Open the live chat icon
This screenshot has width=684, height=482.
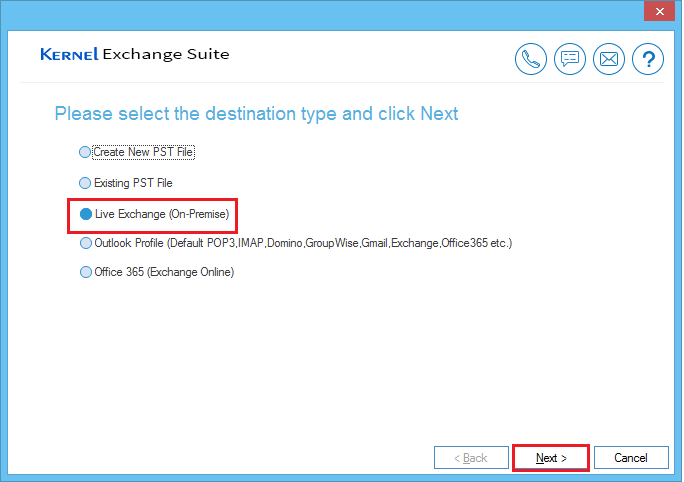click(x=570, y=59)
